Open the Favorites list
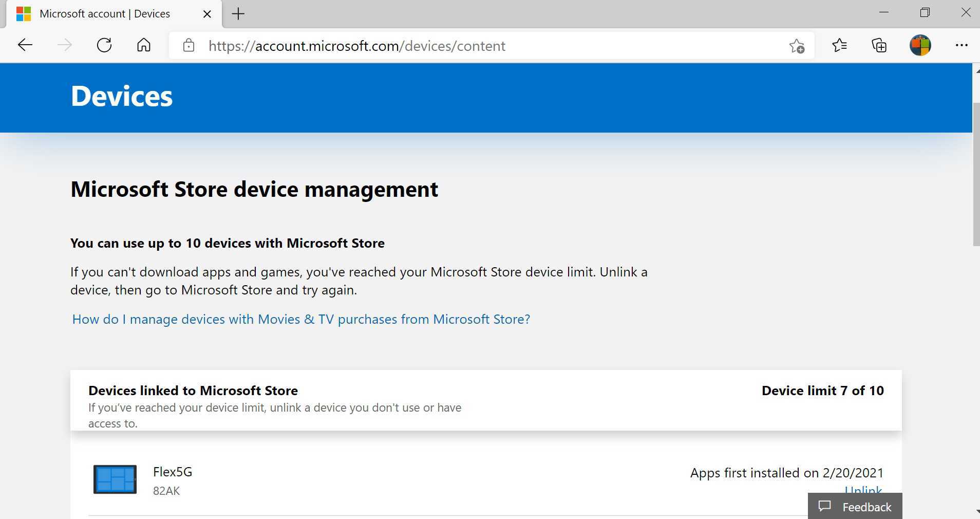 pos(839,46)
